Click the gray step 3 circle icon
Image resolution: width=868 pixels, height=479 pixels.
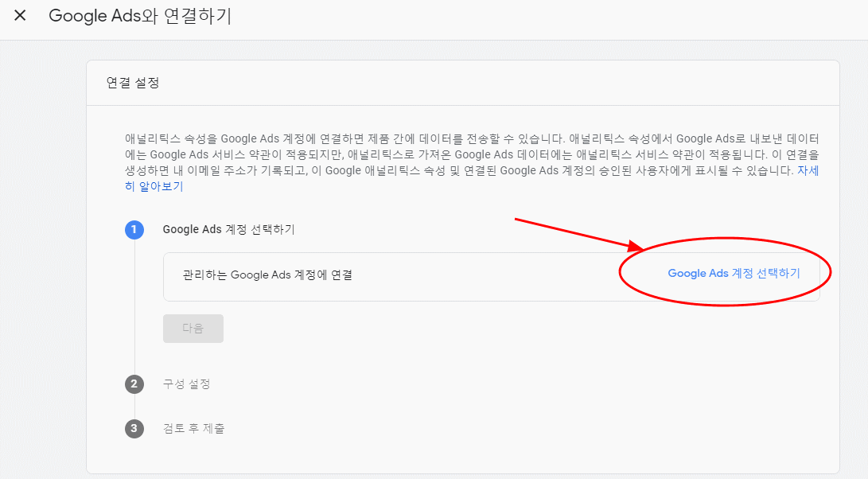(134, 428)
